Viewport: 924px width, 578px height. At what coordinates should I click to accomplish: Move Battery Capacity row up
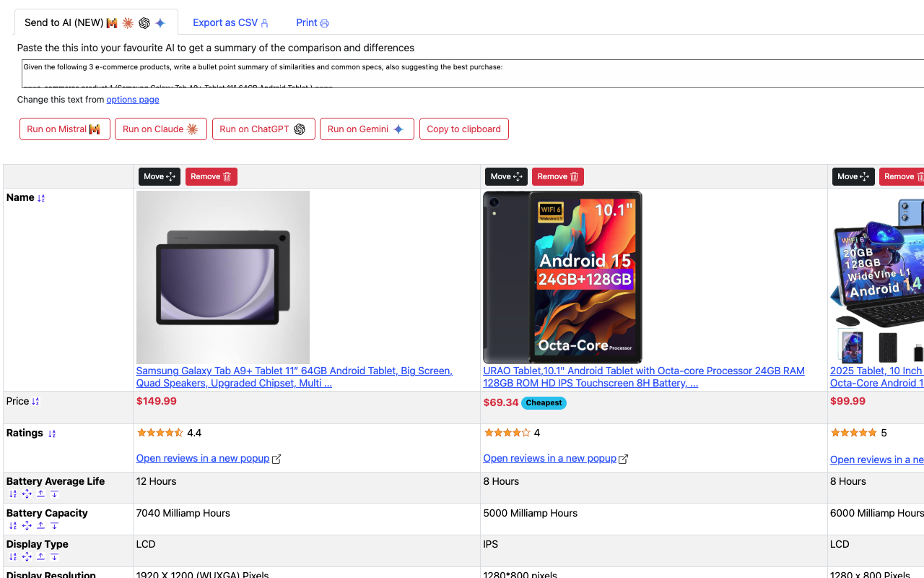coord(40,526)
